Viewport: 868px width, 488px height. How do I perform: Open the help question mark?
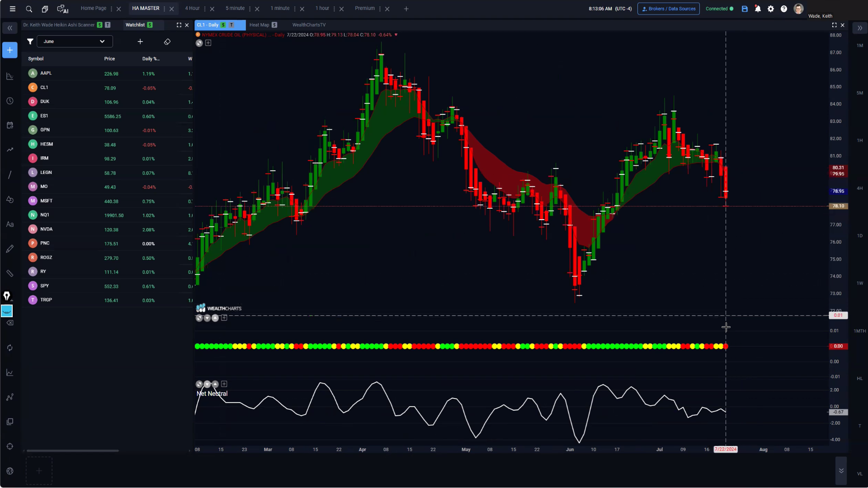coord(784,9)
